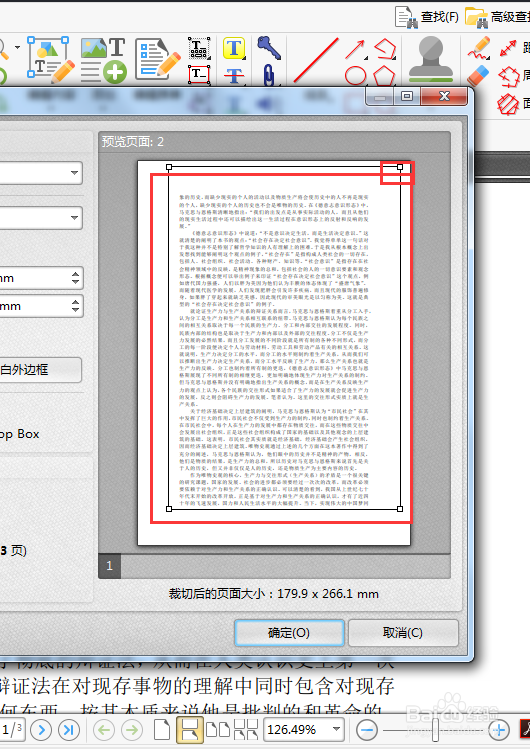
Task: Open the 查找(F) find tool
Action: click(426, 17)
